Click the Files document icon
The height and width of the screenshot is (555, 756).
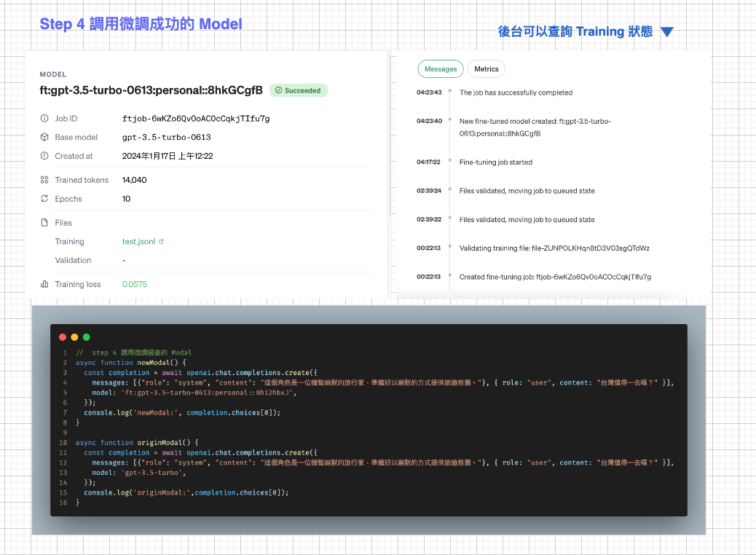click(x=44, y=223)
